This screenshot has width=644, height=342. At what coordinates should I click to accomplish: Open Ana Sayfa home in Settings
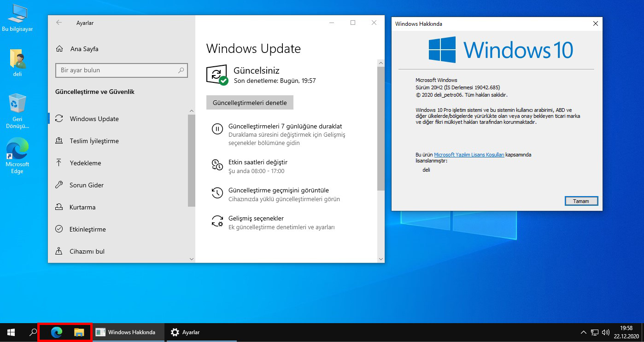coord(76,49)
